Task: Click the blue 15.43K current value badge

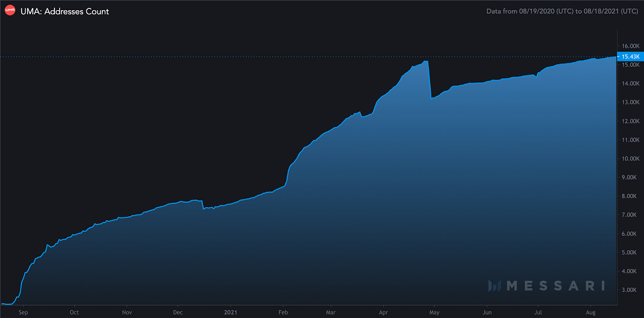Action: 630,57
